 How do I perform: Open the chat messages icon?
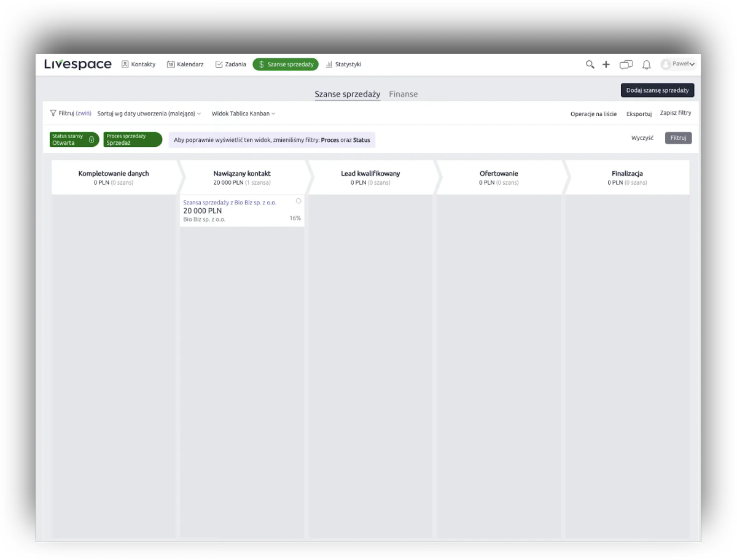tap(626, 64)
